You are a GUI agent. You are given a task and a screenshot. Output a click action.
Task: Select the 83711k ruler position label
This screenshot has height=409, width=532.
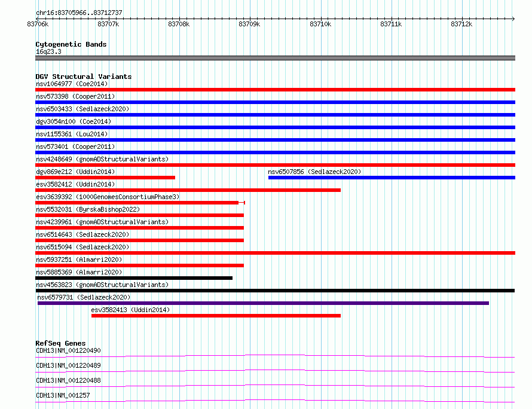pyautogui.click(x=391, y=24)
